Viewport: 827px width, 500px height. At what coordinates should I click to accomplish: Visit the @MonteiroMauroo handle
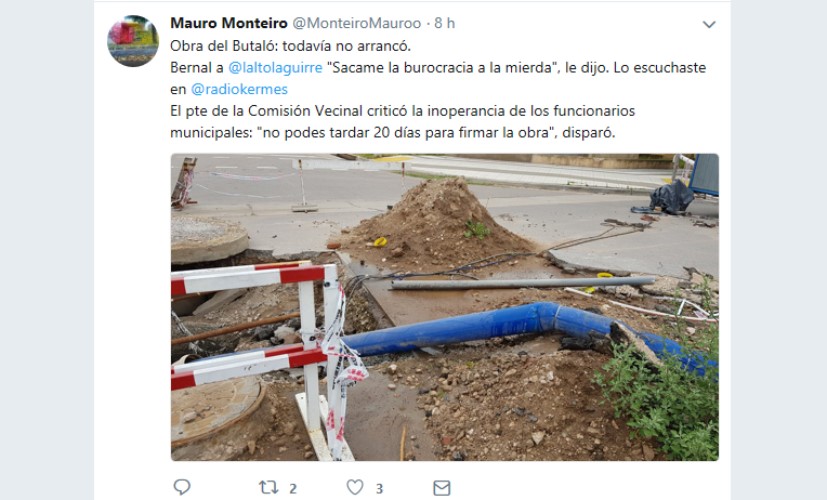(357, 23)
